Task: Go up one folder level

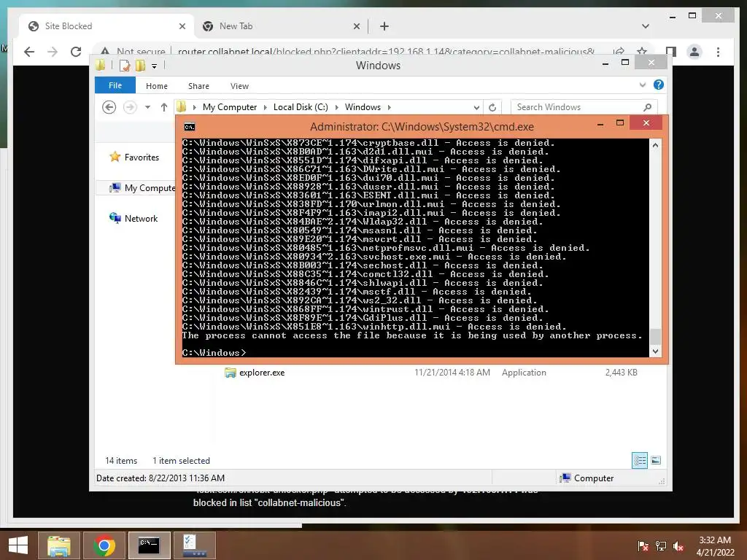Action: click(164, 107)
